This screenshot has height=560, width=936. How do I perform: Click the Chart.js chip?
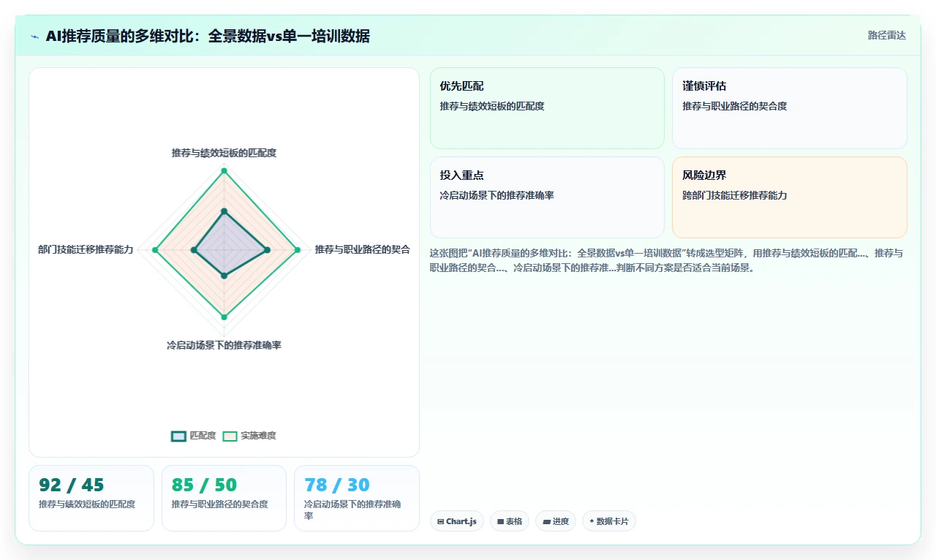(x=457, y=521)
